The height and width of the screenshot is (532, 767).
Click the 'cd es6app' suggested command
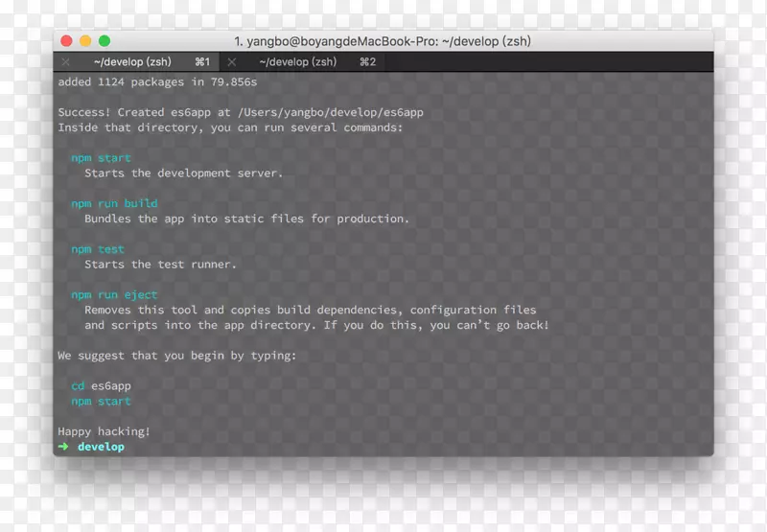pos(101,386)
